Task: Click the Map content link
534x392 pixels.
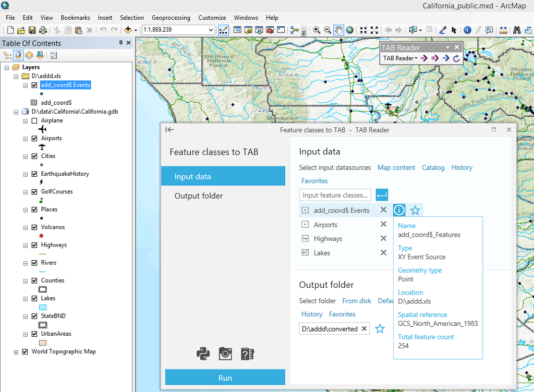Action: coord(396,167)
